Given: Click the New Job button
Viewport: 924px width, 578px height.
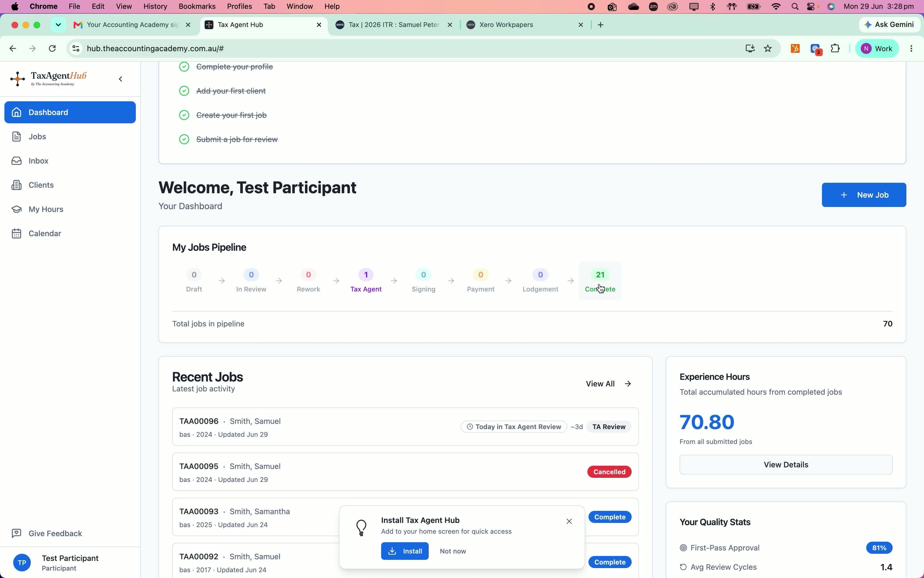Looking at the screenshot, I should [x=864, y=195].
